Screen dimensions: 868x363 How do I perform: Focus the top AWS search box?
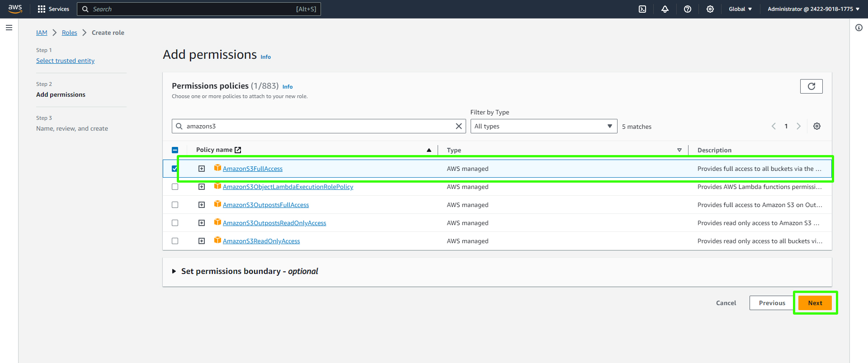(x=199, y=9)
